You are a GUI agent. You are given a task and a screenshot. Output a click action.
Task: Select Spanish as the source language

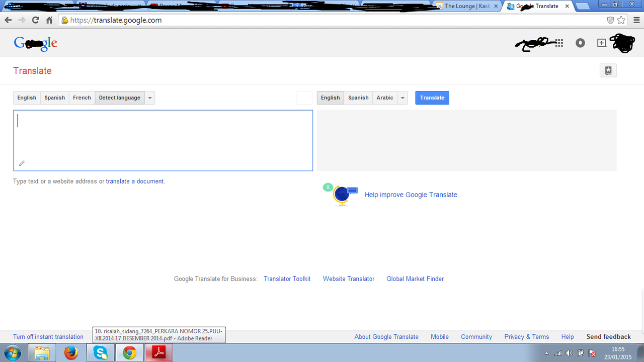tap(55, 98)
